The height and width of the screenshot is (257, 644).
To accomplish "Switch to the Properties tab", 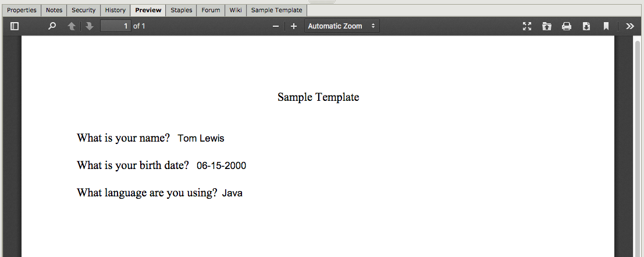I will point(22,10).
